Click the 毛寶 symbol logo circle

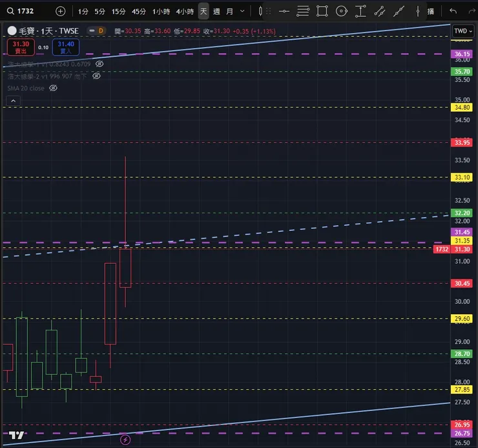(x=12, y=30)
